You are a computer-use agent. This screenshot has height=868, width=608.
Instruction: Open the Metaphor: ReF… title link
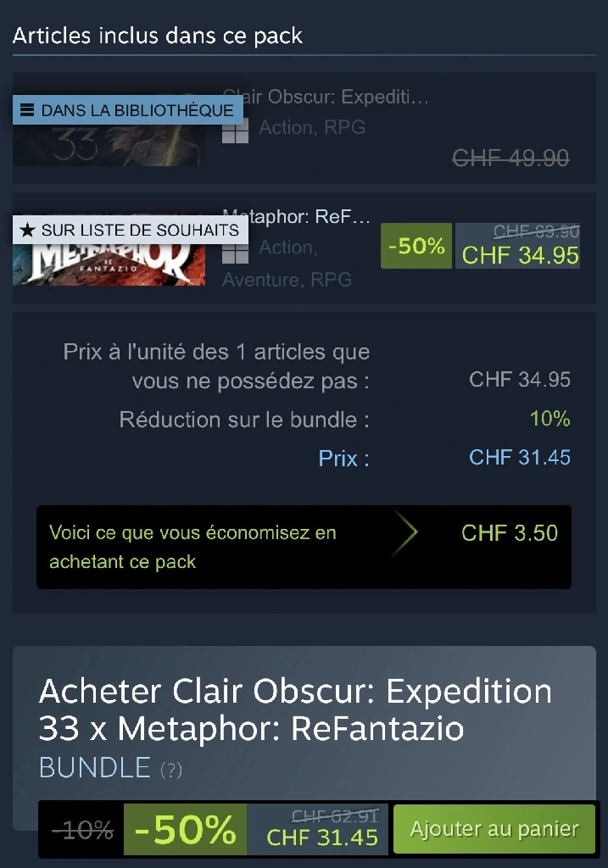(x=296, y=216)
